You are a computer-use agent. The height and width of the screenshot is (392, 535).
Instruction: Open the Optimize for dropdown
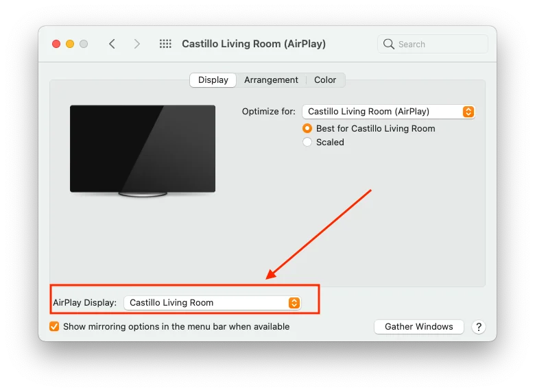[x=389, y=112]
